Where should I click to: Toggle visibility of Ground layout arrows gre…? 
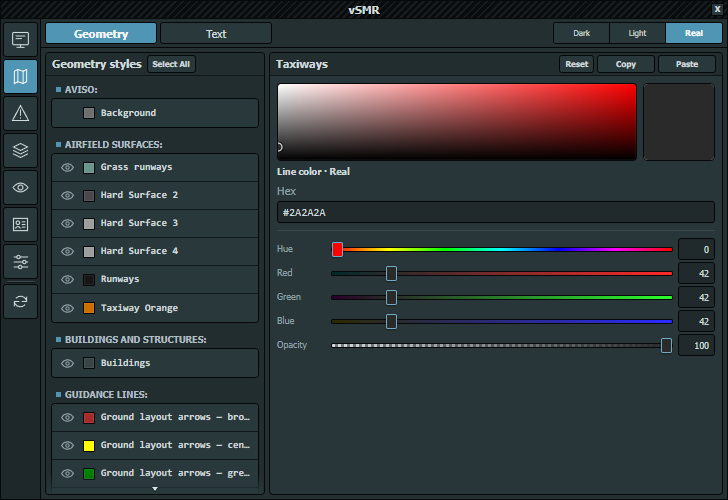67,473
